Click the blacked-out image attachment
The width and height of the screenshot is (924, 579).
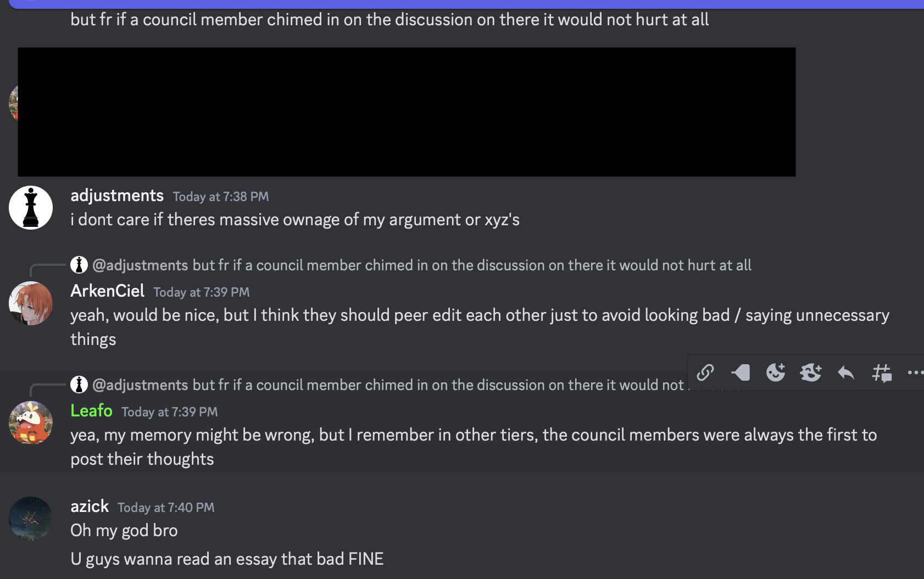407,112
